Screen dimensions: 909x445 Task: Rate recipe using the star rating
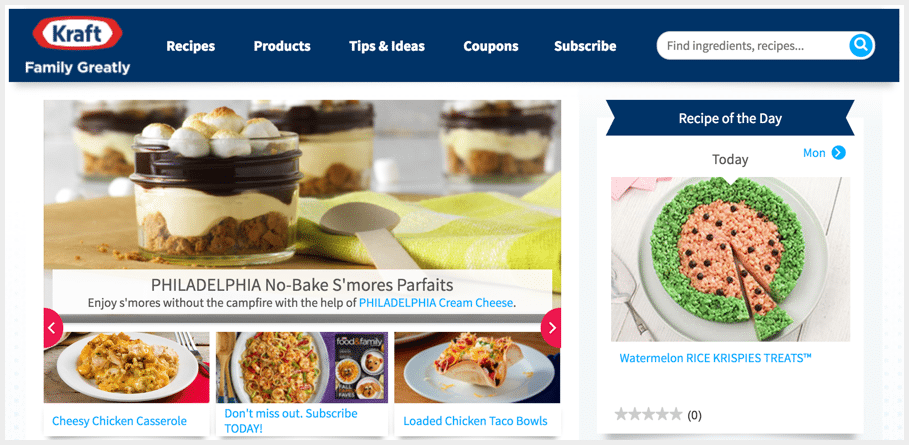(648, 414)
